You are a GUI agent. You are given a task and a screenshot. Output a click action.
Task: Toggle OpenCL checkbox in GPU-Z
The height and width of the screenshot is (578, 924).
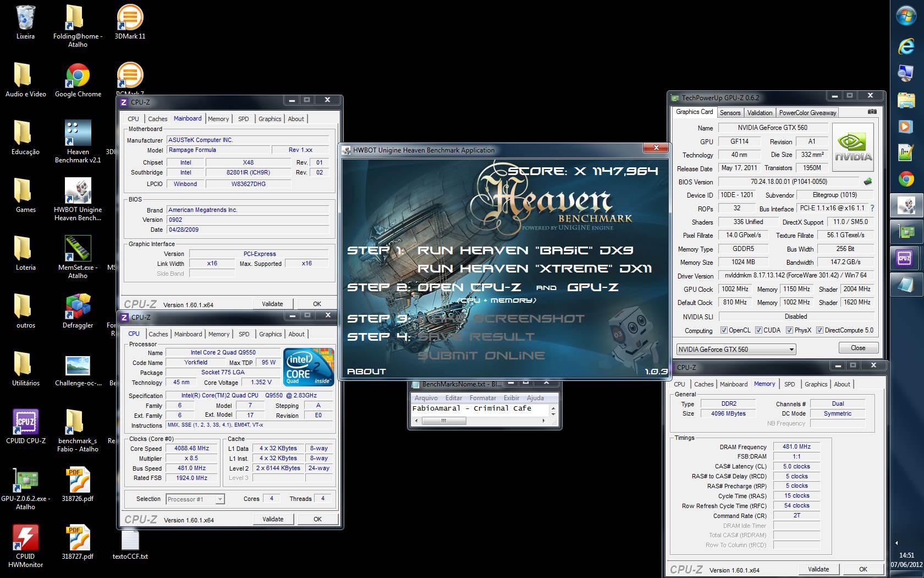click(x=724, y=330)
